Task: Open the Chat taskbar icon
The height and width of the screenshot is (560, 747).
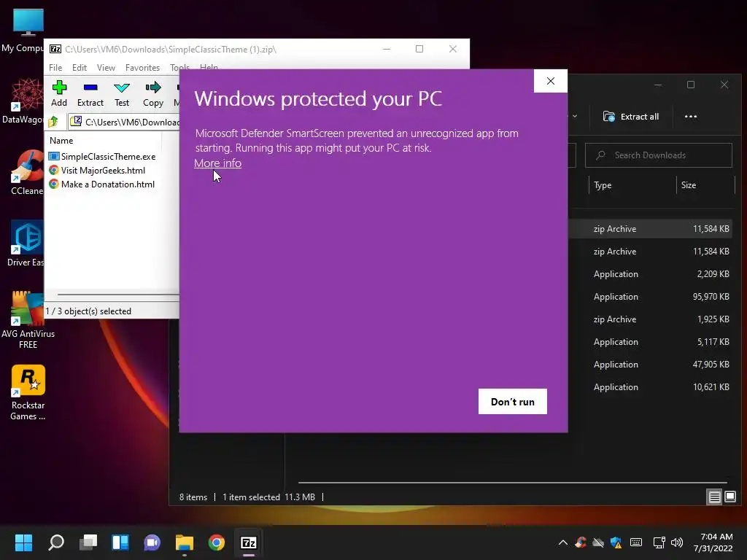Action: 152,542
